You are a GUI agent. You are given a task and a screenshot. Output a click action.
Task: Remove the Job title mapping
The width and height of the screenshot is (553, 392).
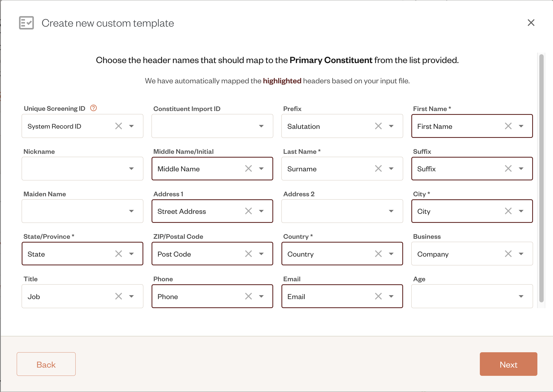pyautogui.click(x=119, y=296)
